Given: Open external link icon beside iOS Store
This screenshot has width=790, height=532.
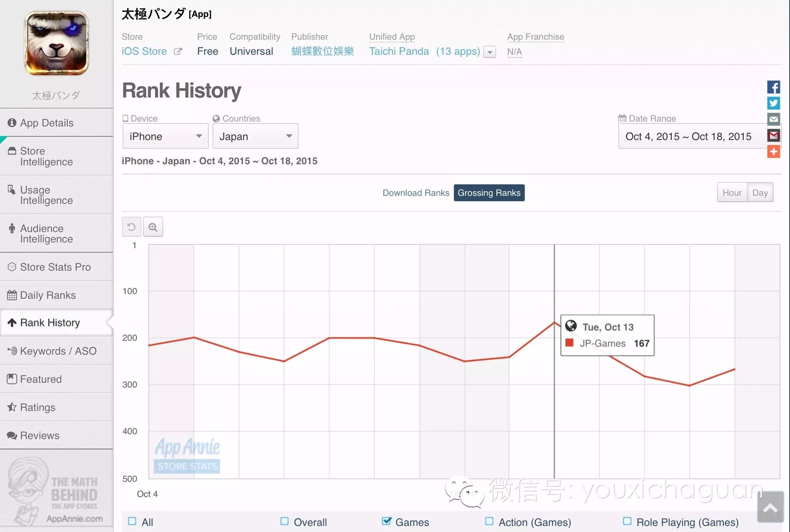Looking at the screenshot, I should click(178, 51).
